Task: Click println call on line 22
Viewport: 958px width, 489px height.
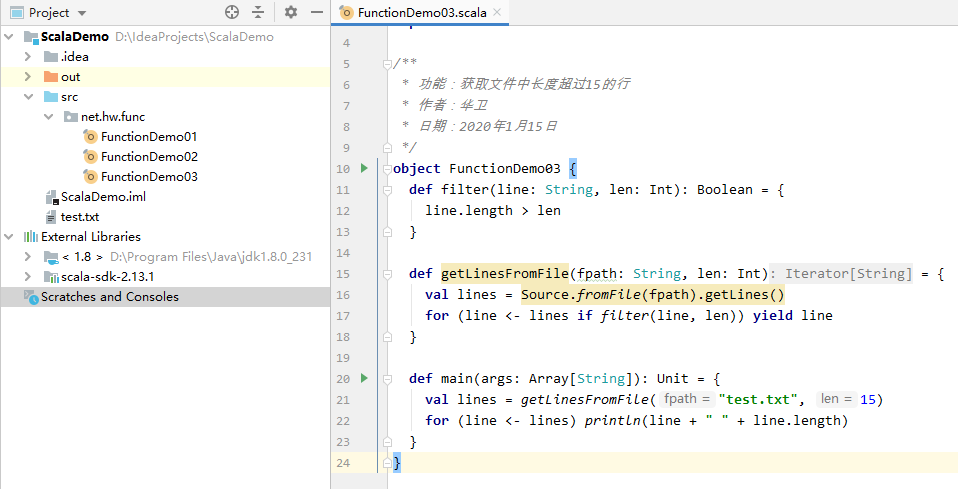Action: point(613,421)
